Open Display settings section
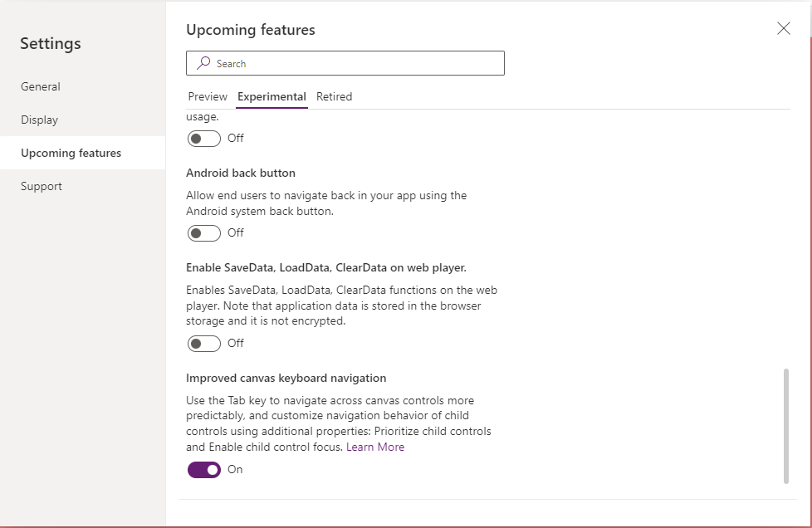This screenshot has width=812, height=528. [x=83, y=120]
